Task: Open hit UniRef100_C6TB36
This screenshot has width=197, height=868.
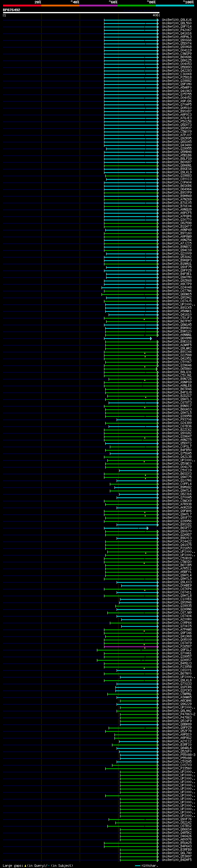Action: click(x=176, y=426)
